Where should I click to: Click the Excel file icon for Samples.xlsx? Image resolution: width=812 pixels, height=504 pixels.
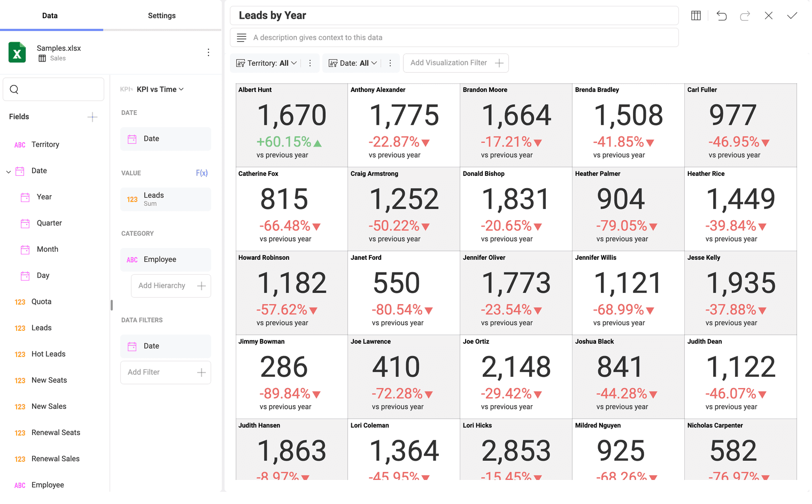[x=17, y=52]
